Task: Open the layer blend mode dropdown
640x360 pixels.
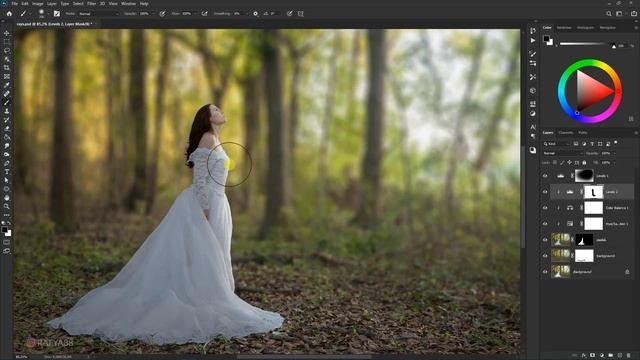Action: tap(563, 153)
